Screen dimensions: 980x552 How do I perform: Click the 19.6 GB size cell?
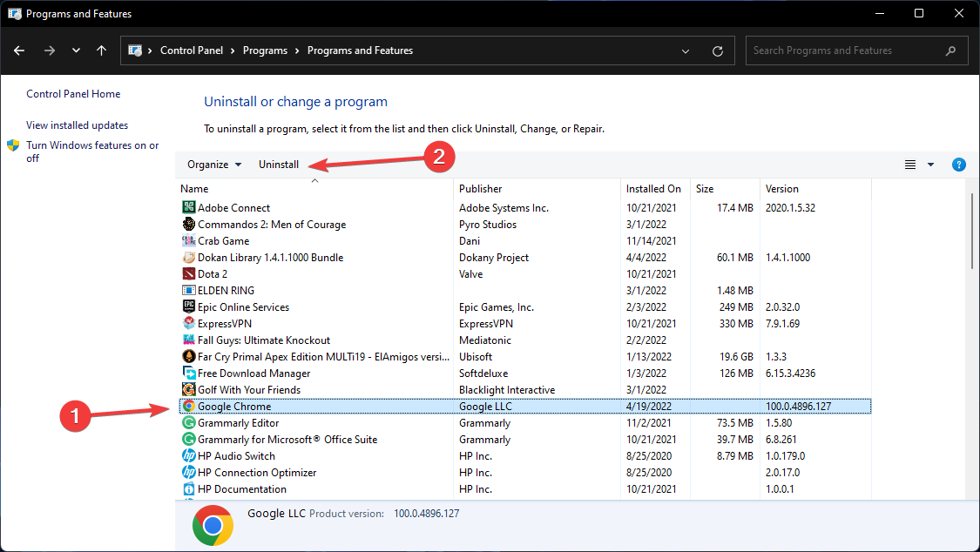click(736, 357)
